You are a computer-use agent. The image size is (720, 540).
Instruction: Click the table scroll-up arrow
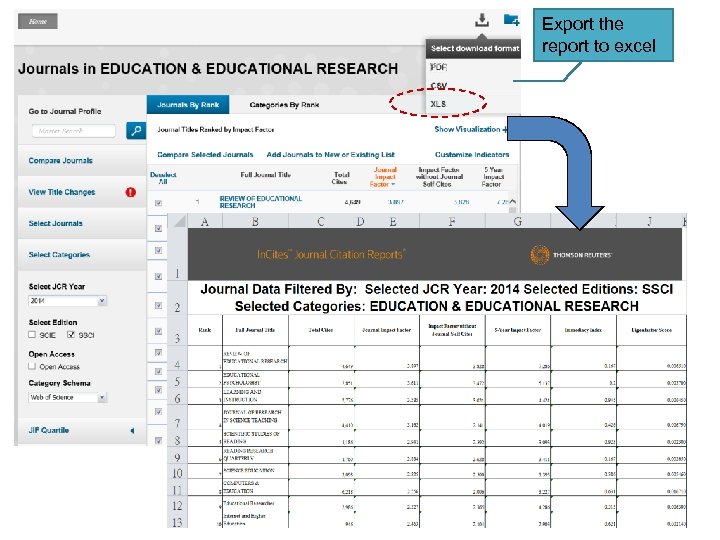[512, 202]
